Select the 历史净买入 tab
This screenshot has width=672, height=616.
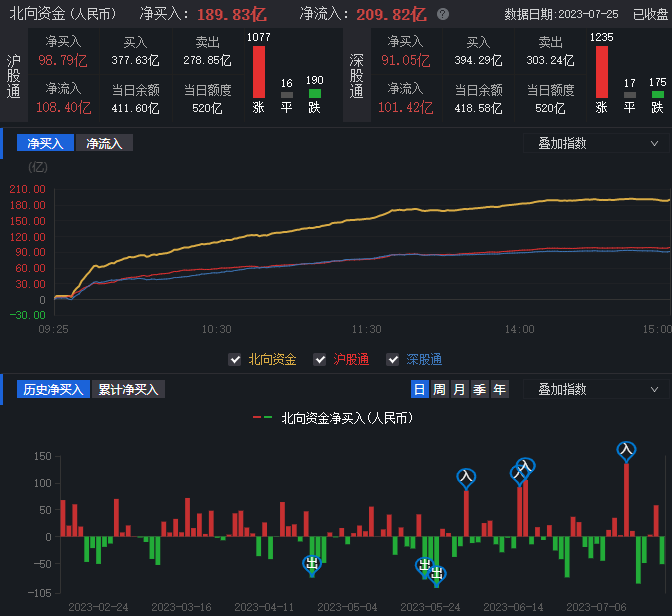coord(52,389)
